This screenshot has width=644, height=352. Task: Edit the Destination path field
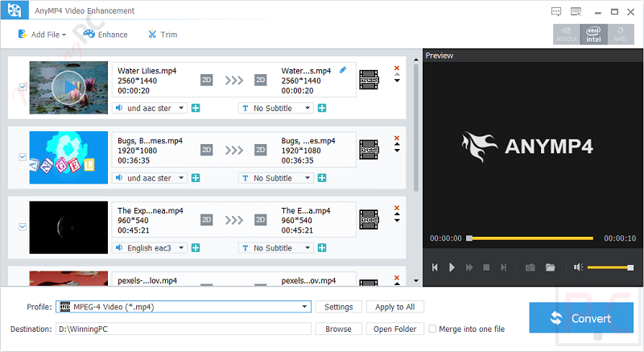coord(184,329)
